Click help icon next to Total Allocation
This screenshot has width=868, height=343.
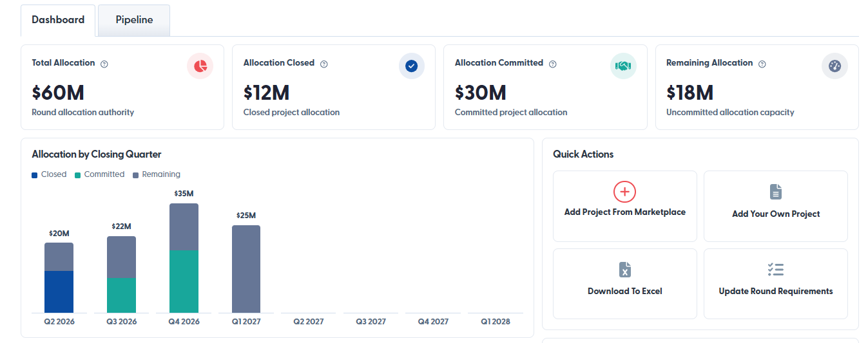point(104,64)
